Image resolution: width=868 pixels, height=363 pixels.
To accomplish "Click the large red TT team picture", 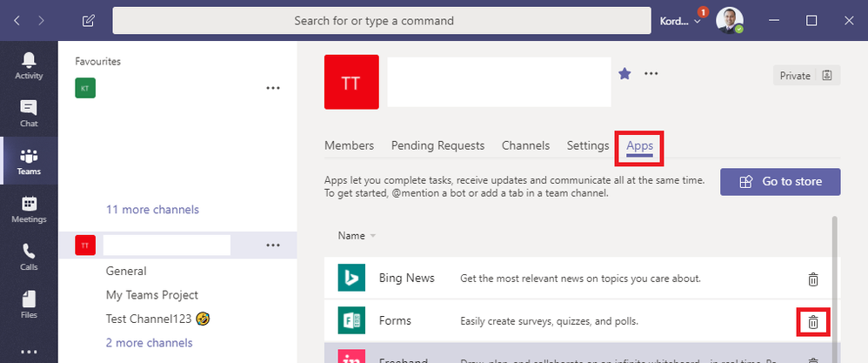I will point(351,82).
